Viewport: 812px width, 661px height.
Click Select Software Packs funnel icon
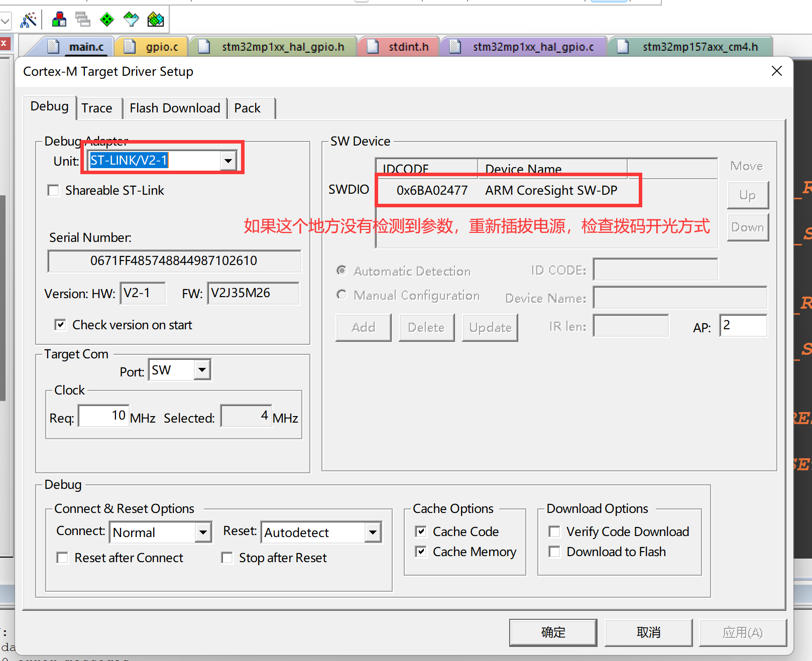point(131,20)
